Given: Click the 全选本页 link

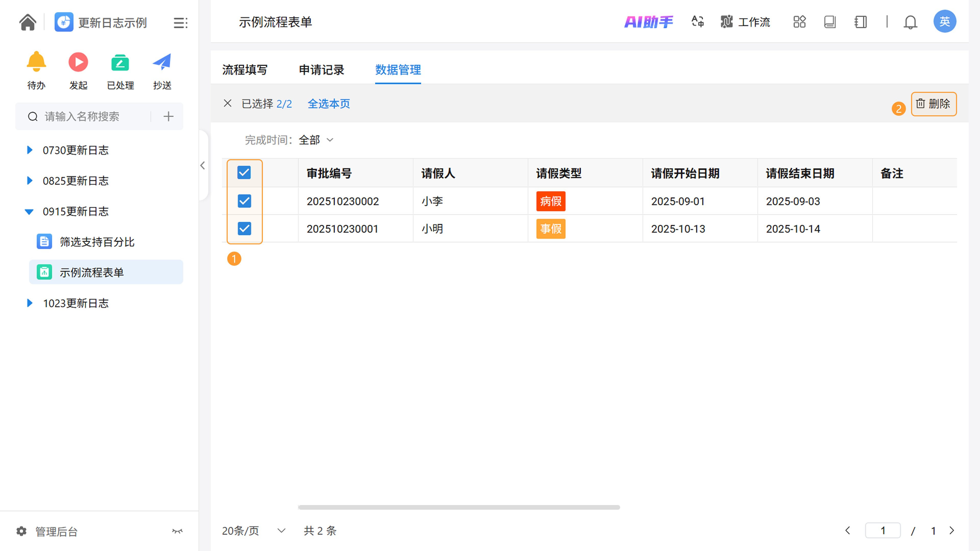Looking at the screenshot, I should pyautogui.click(x=328, y=103).
